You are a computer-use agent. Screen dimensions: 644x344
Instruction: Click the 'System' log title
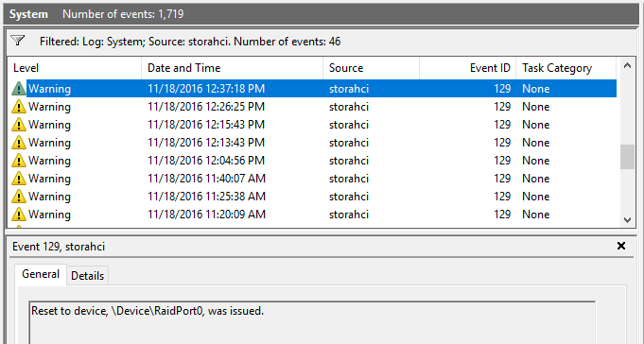[28, 14]
